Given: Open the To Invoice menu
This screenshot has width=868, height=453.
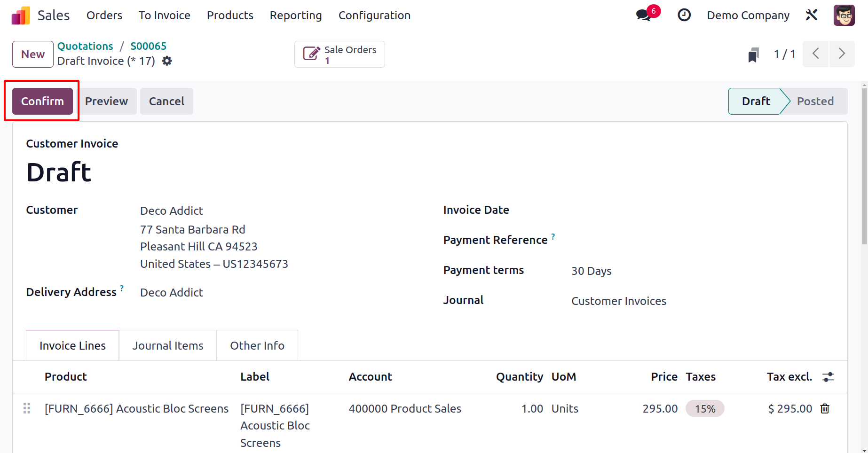Looking at the screenshot, I should tap(165, 16).
